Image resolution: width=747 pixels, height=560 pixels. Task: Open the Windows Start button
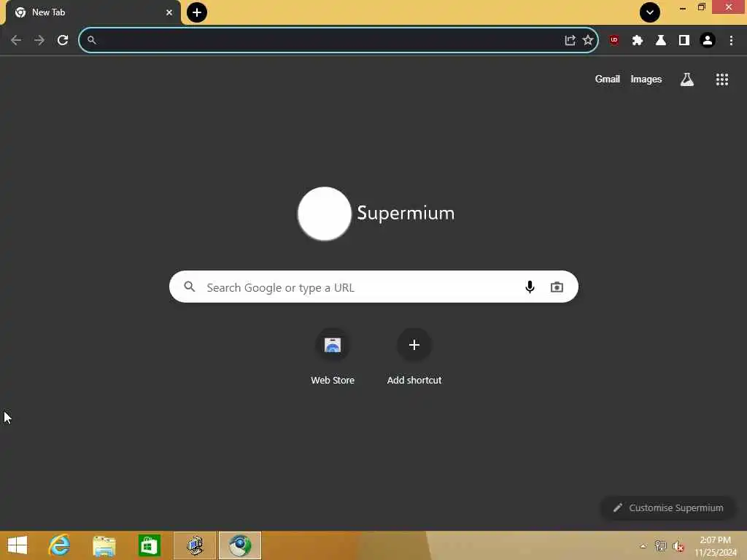18,545
